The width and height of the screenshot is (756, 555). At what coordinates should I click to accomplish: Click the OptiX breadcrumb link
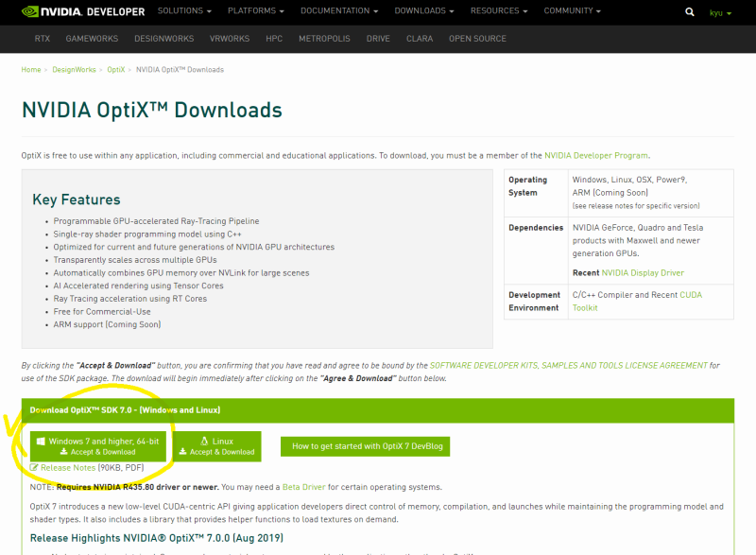[x=116, y=70]
